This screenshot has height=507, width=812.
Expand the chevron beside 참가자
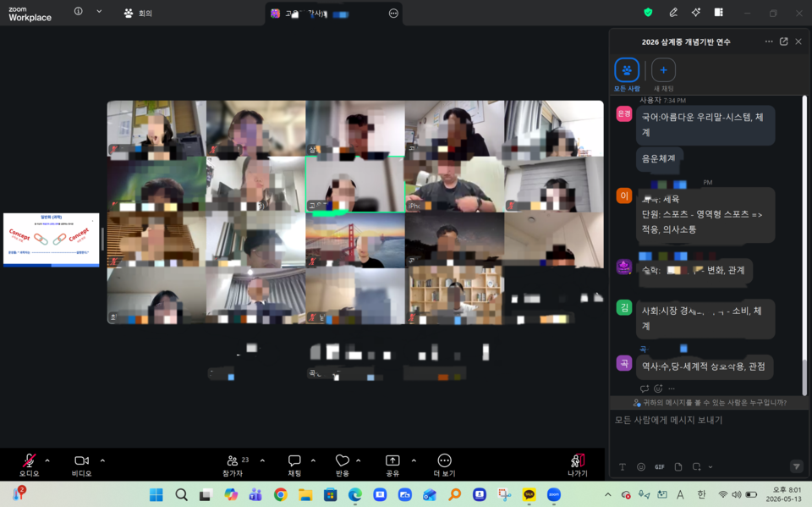click(x=262, y=460)
